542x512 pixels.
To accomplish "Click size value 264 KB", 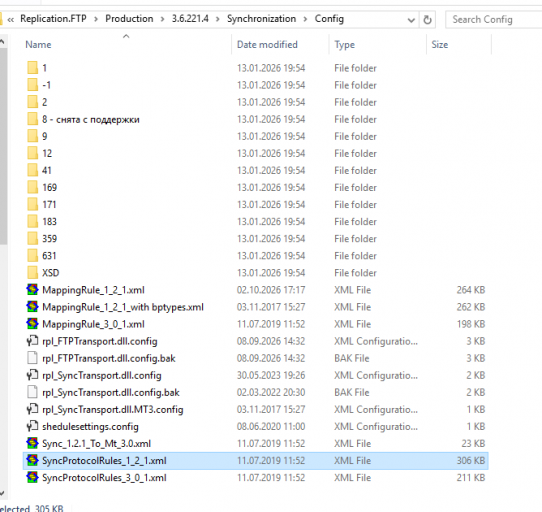I will (470, 290).
